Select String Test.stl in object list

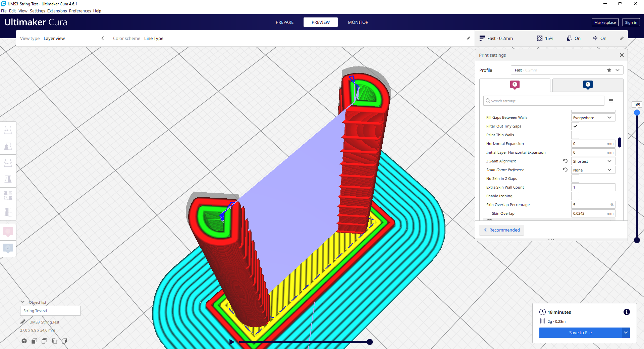50,311
